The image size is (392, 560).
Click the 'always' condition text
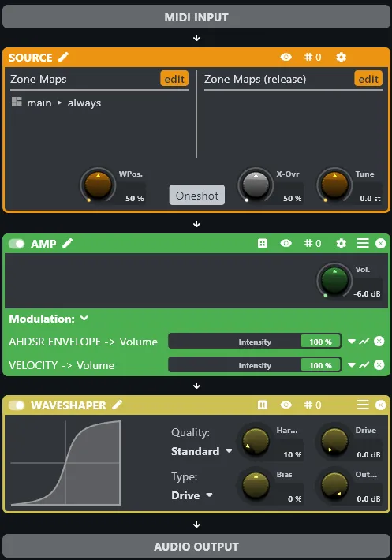coord(84,103)
